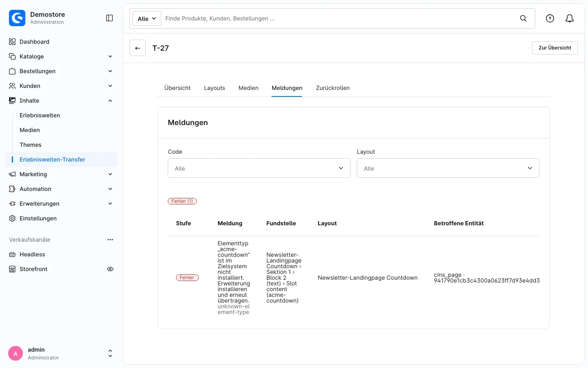Click the Marketing megaphone icon
Image resolution: width=588 pixels, height=368 pixels.
click(x=12, y=174)
